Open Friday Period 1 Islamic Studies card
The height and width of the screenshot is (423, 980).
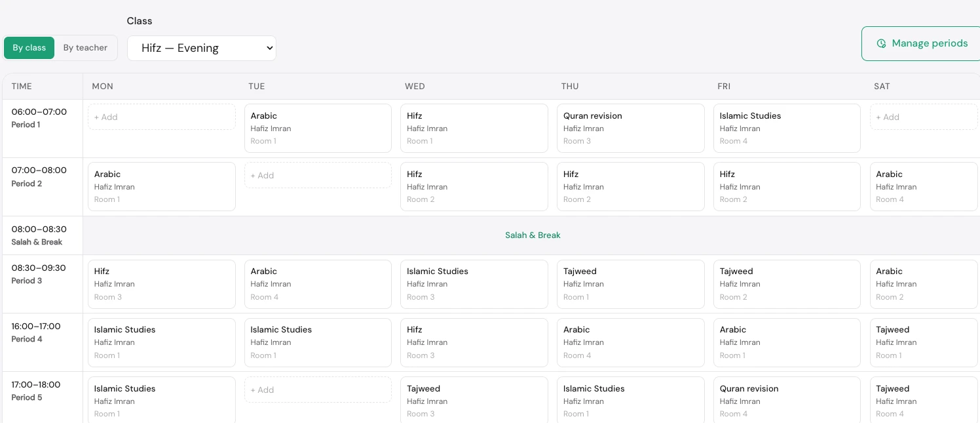pos(787,128)
